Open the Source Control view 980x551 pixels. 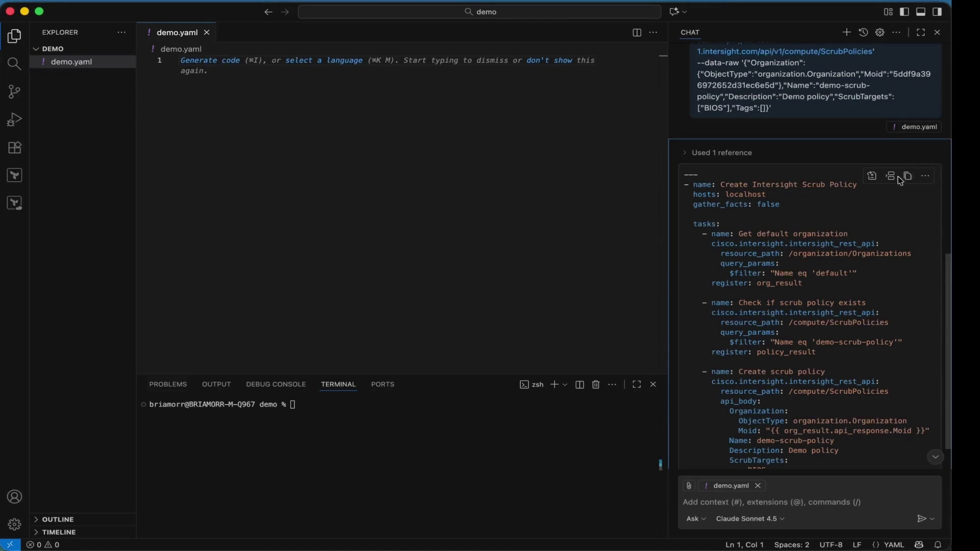pos(14,92)
